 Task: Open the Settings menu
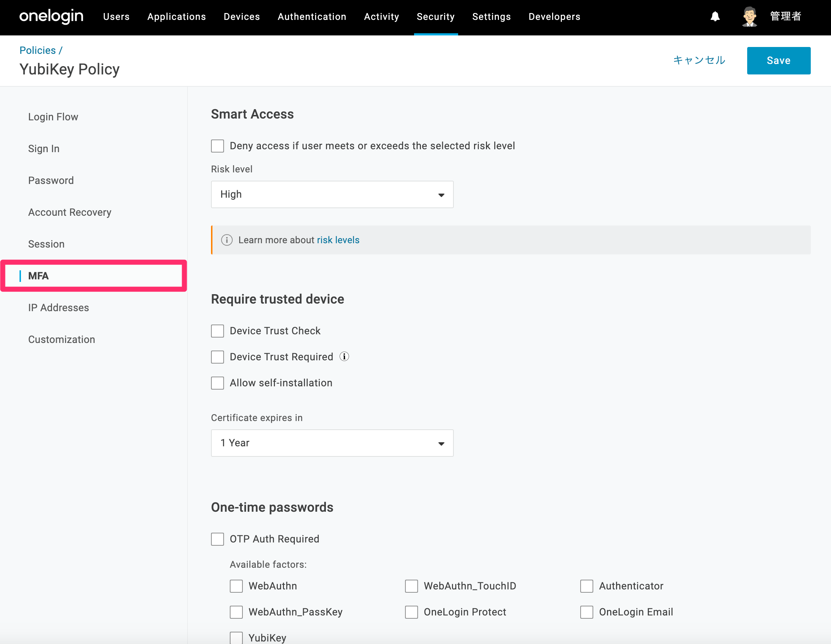point(492,17)
